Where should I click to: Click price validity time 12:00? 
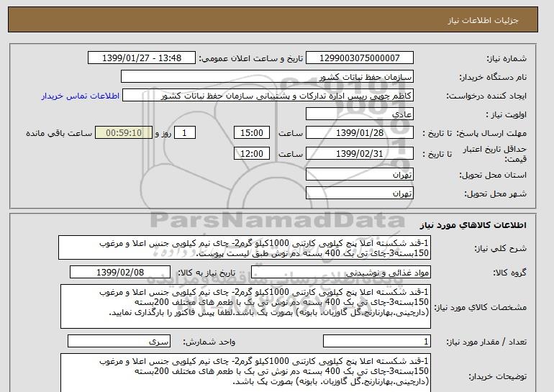pyautogui.click(x=252, y=154)
